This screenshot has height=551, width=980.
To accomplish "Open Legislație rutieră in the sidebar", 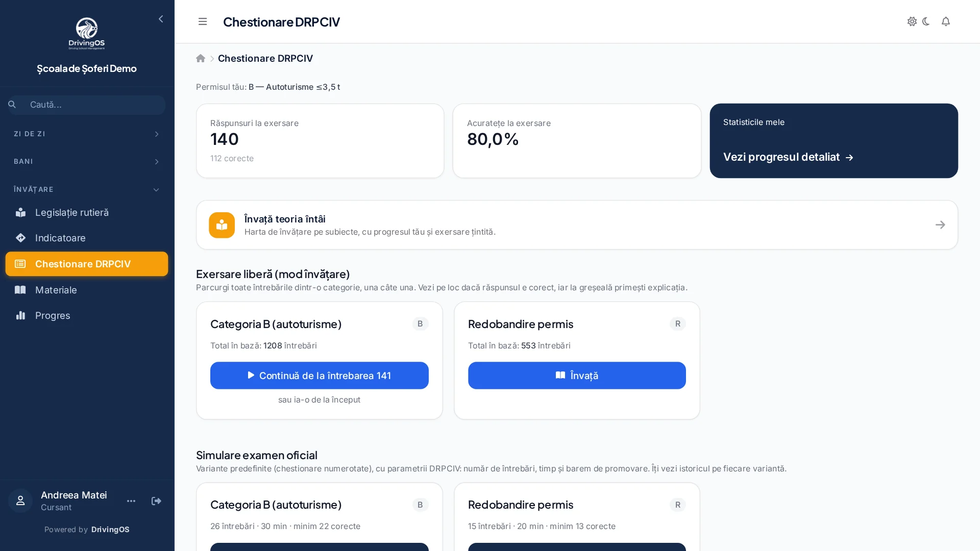I will tap(87, 212).
